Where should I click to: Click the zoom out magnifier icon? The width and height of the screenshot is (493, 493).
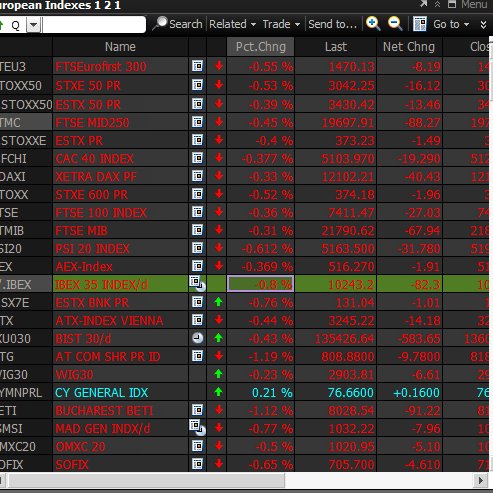395,24
